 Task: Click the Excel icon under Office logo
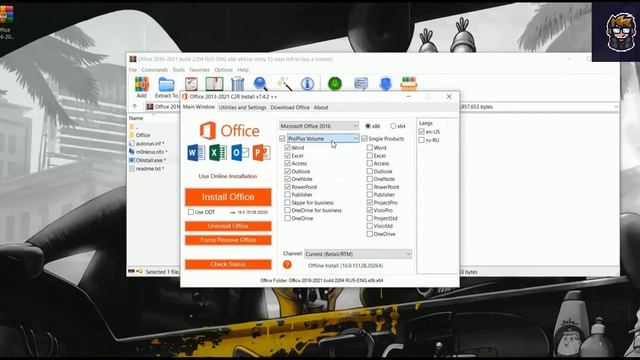pyautogui.click(x=218, y=153)
